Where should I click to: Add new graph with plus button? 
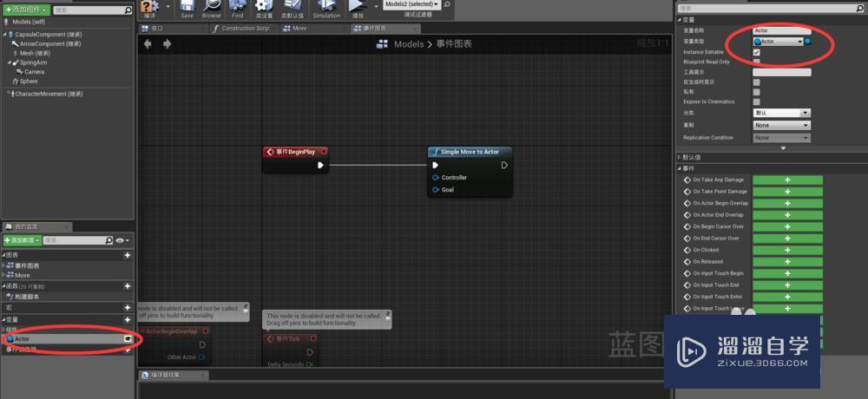pos(128,256)
